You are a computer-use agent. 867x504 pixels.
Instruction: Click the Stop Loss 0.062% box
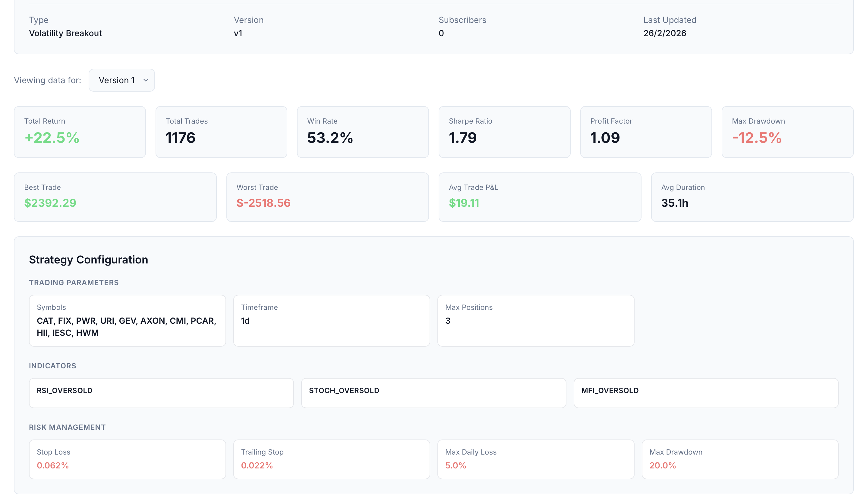(127, 459)
